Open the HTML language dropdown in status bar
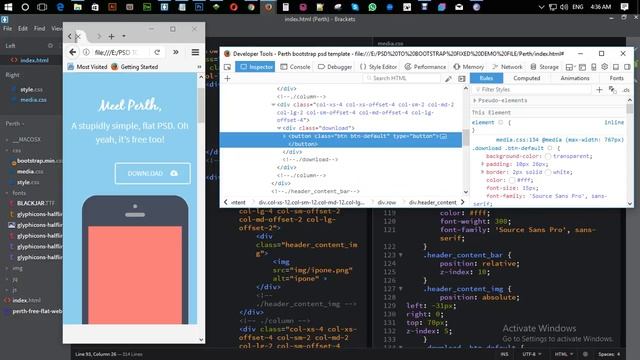Image resolution: width=640 pixels, height=360 pixels. coord(563,354)
